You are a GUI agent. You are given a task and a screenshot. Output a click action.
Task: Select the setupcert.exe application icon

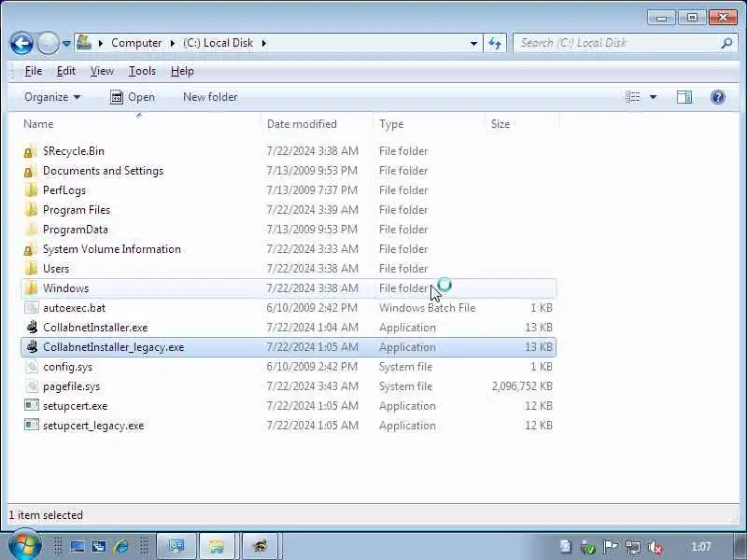(x=32, y=406)
